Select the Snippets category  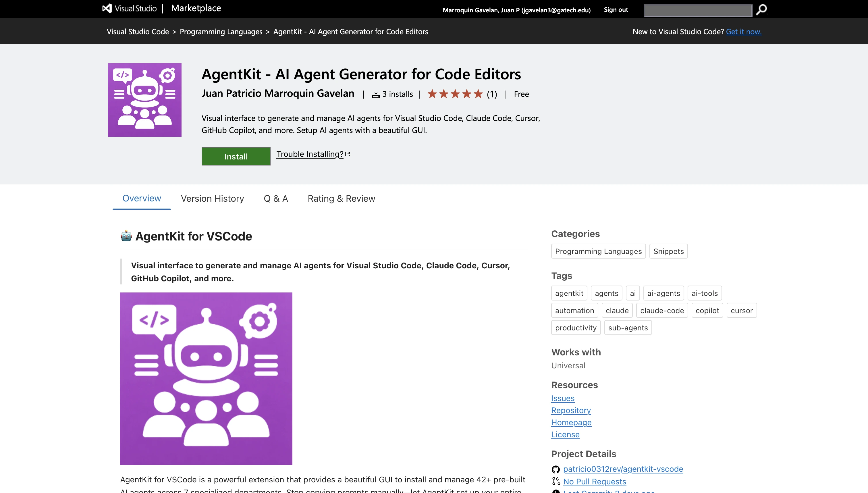click(x=668, y=251)
